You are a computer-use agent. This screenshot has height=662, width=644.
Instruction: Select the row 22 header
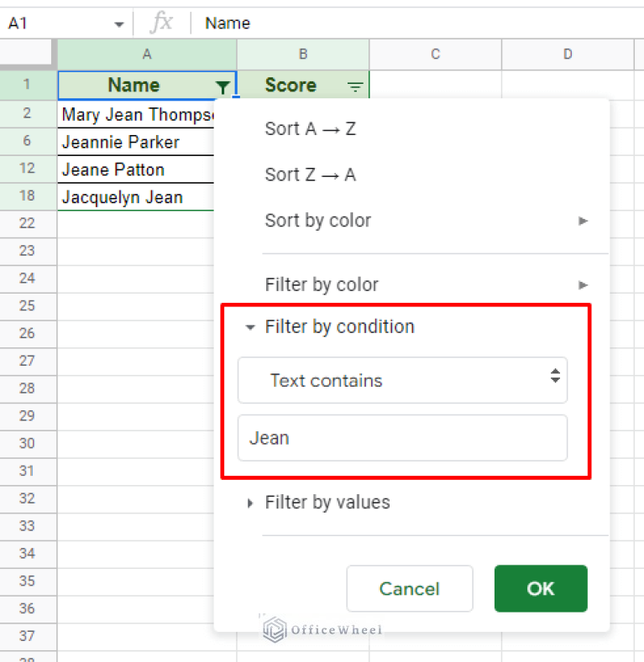coord(27,223)
